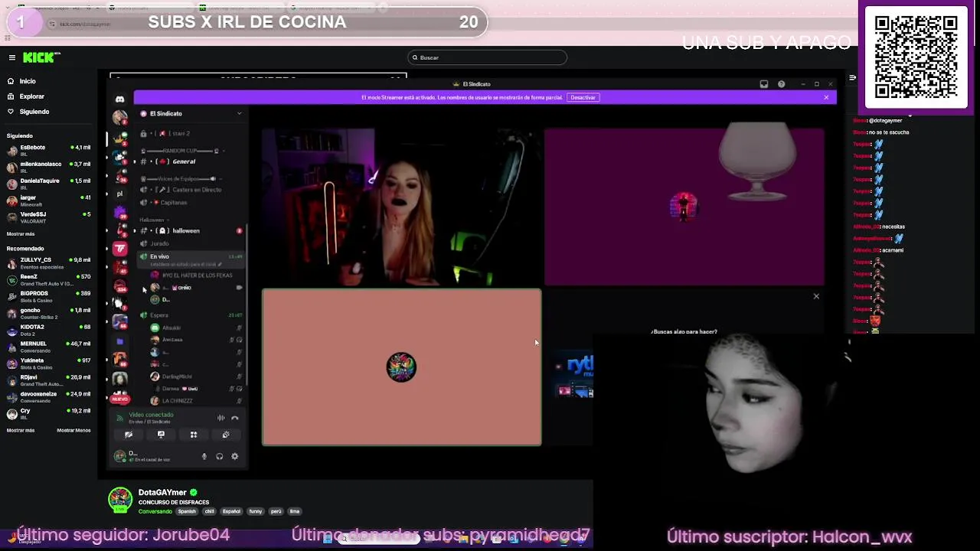Expand El Sindicato server dropdown
Viewport: 980px width, 551px height.
(x=239, y=113)
